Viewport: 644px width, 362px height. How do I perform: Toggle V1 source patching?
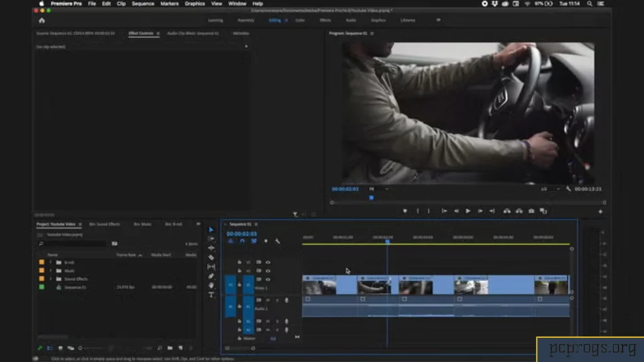[230, 285]
